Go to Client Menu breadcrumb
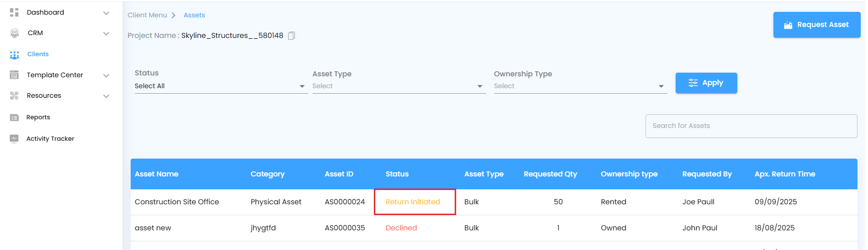 147,15
